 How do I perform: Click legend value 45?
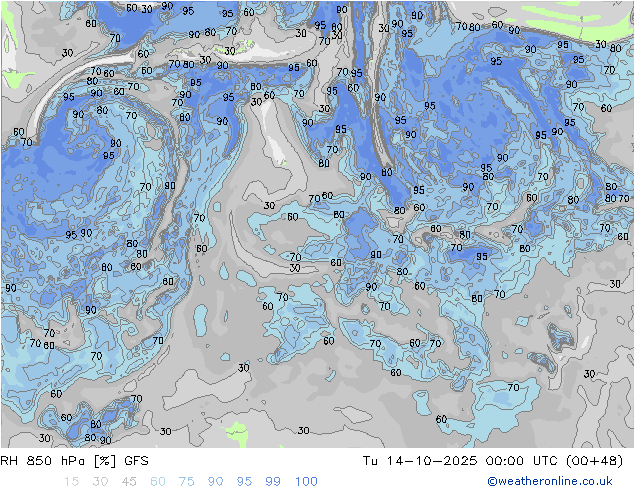pyautogui.click(x=129, y=482)
